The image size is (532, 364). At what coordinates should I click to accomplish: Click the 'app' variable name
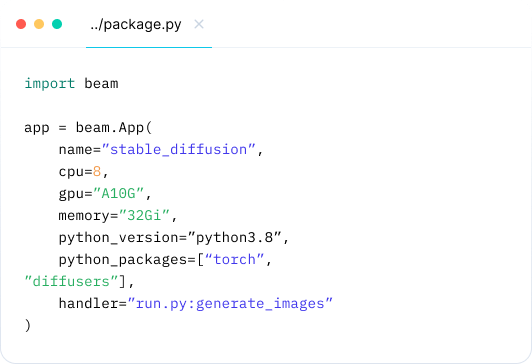click(37, 129)
